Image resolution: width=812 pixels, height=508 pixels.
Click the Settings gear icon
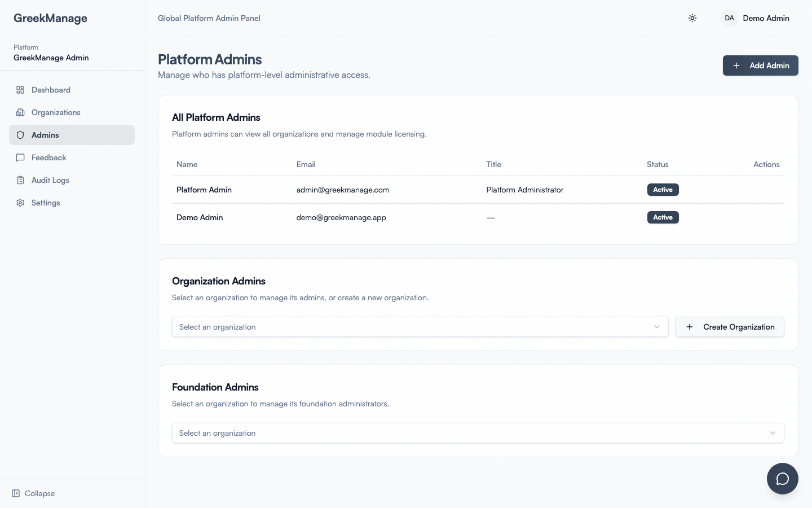pos(20,203)
